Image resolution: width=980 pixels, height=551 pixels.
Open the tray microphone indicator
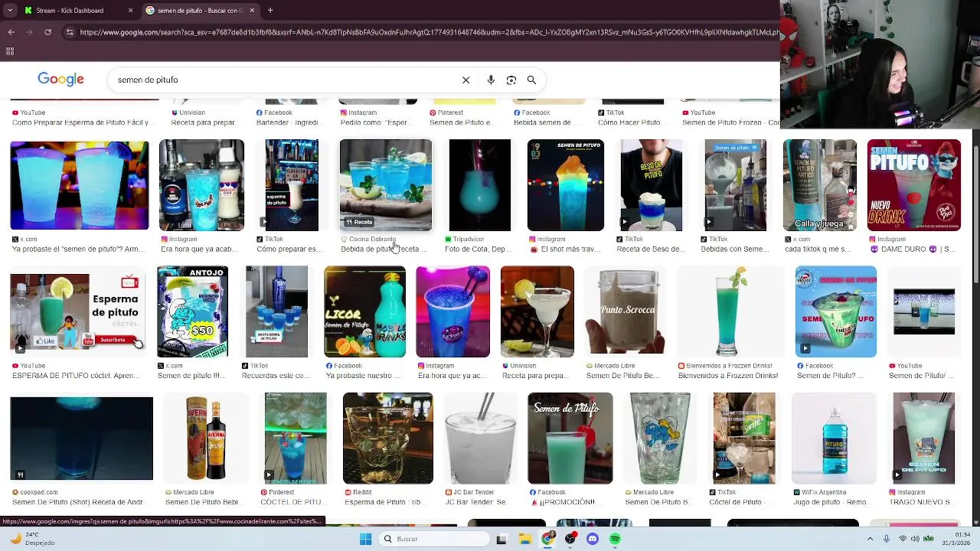pyautogui.click(x=887, y=539)
